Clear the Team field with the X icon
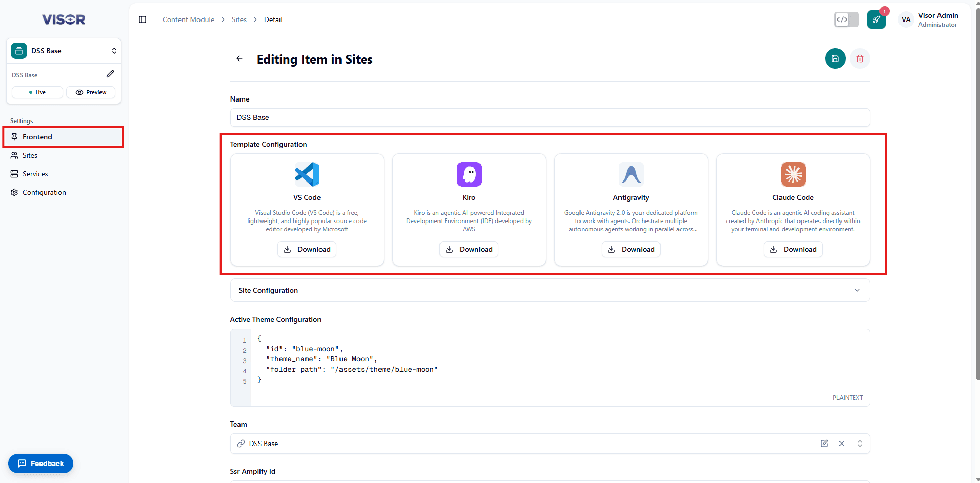 (842, 444)
